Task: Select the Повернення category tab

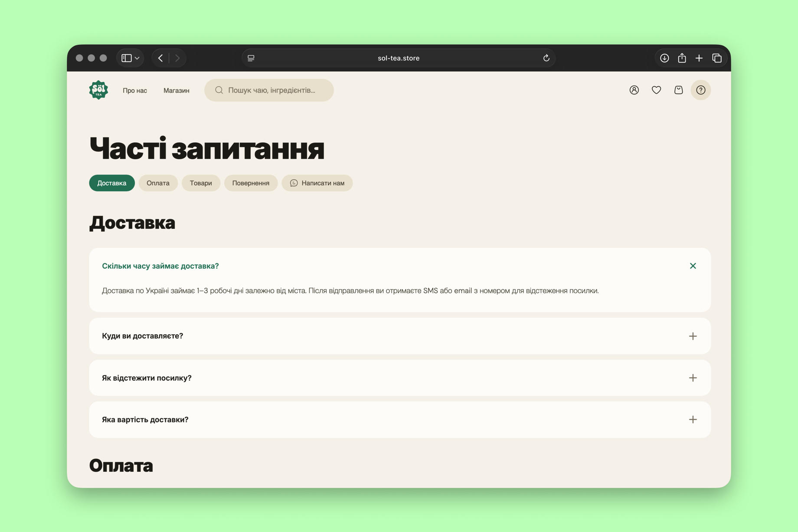Action: pyautogui.click(x=251, y=183)
